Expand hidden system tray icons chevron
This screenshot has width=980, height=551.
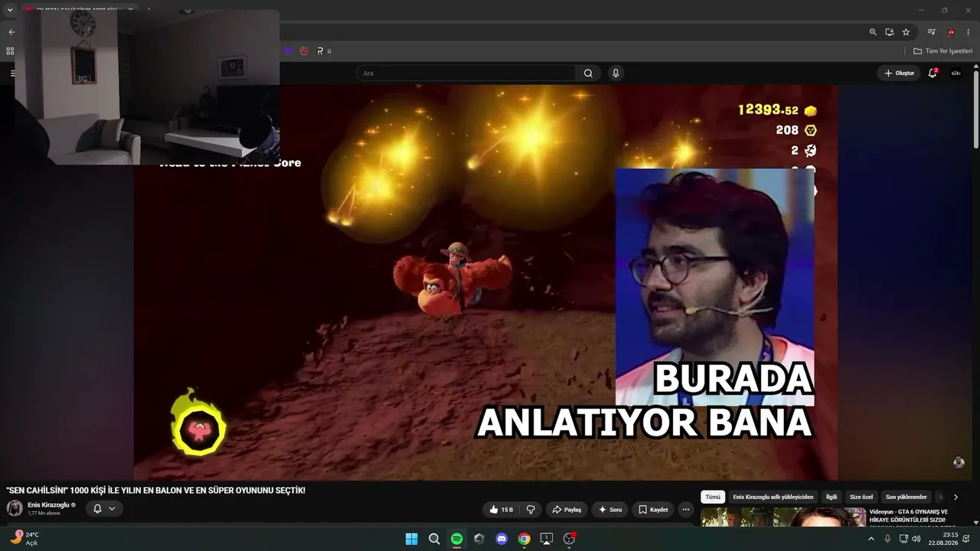871,539
